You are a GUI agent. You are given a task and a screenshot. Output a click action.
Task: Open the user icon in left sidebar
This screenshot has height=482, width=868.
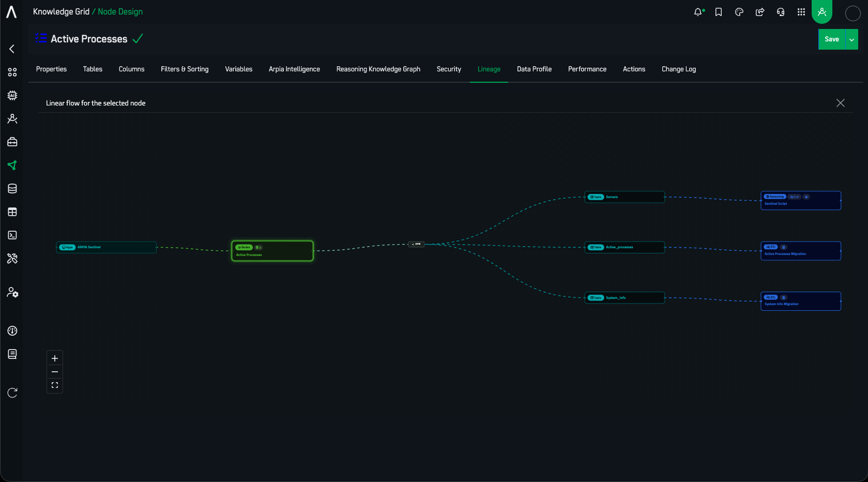pos(12,119)
